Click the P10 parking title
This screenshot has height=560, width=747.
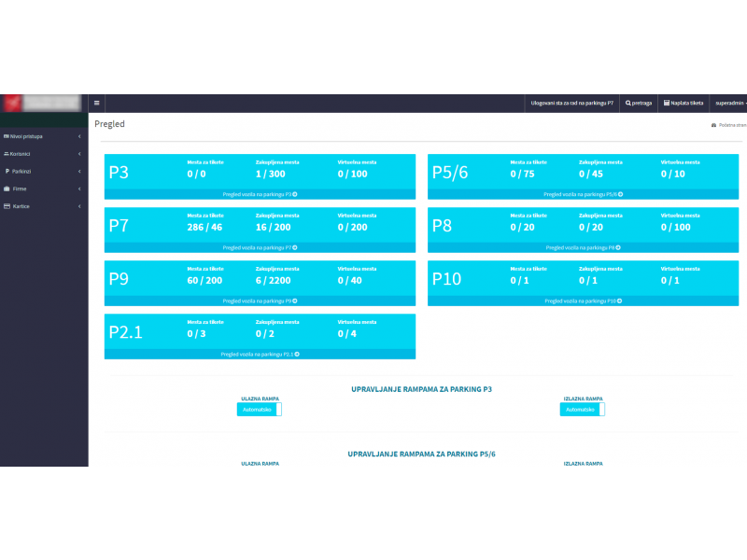click(x=446, y=278)
